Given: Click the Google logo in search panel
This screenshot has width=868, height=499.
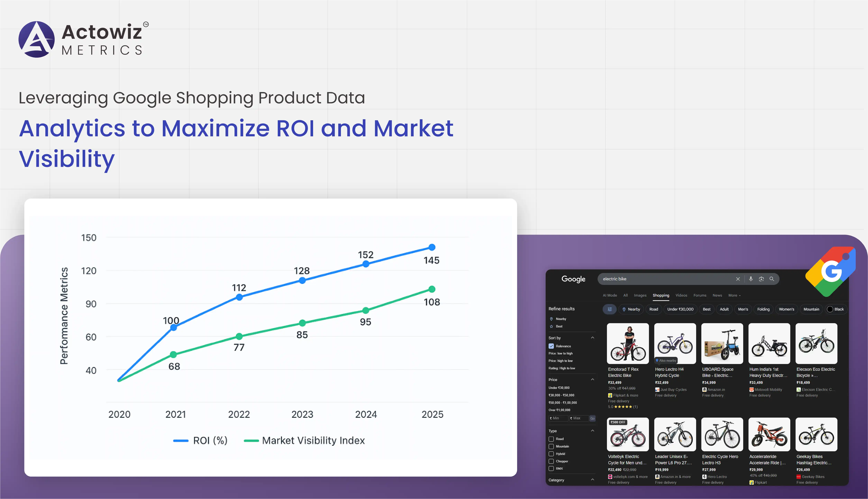Looking at the screenshot, I should pyautogui.click(x=573, y=279).
